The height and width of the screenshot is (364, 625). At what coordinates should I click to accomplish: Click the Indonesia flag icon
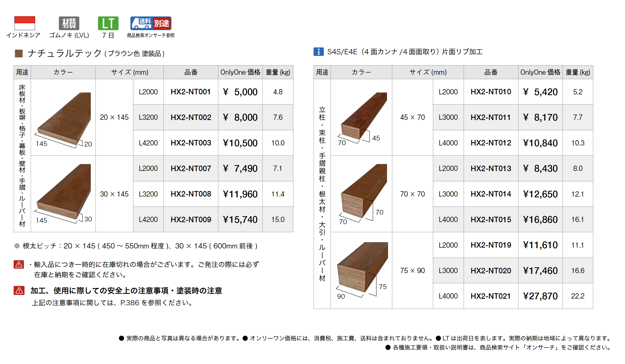(25, 23)
